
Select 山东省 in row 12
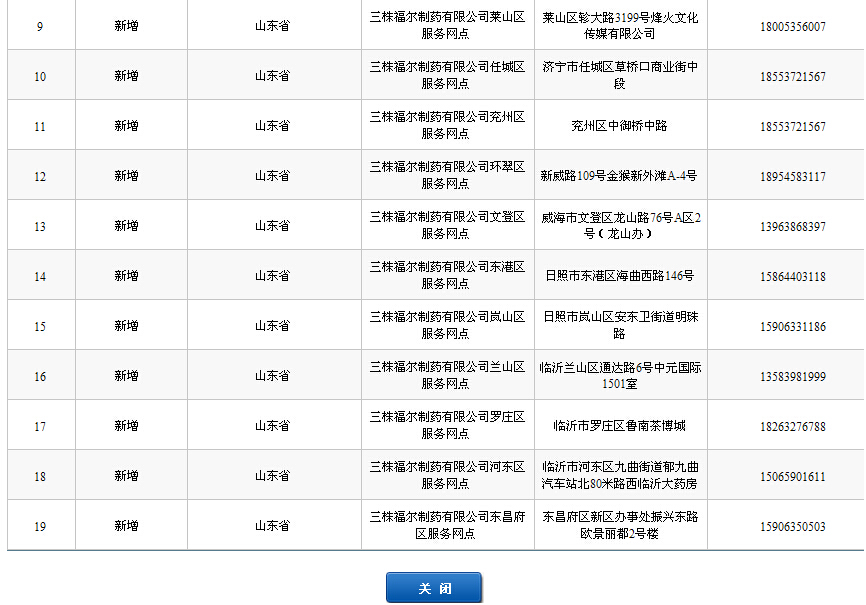pyautogui.click(x=272, y=176)
